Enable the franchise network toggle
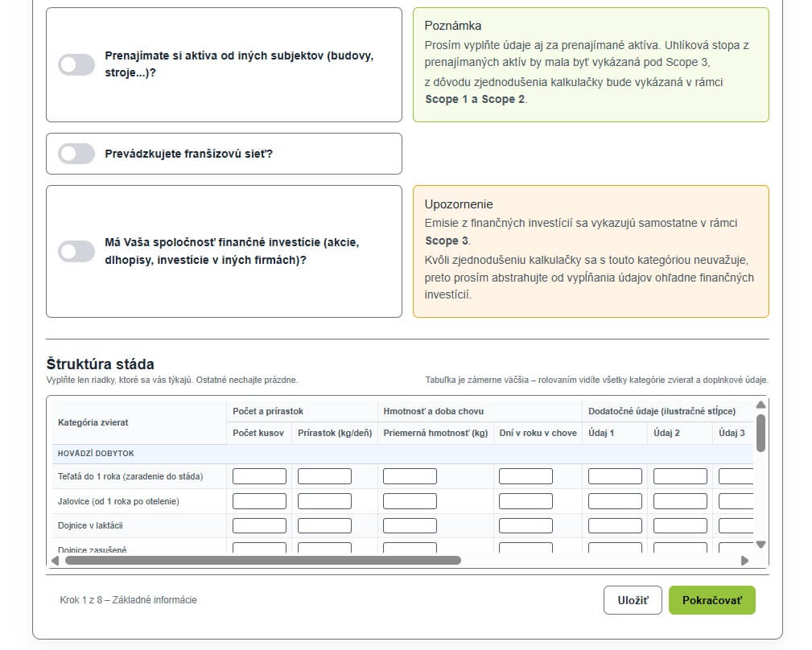 click(x=76, y=154)
